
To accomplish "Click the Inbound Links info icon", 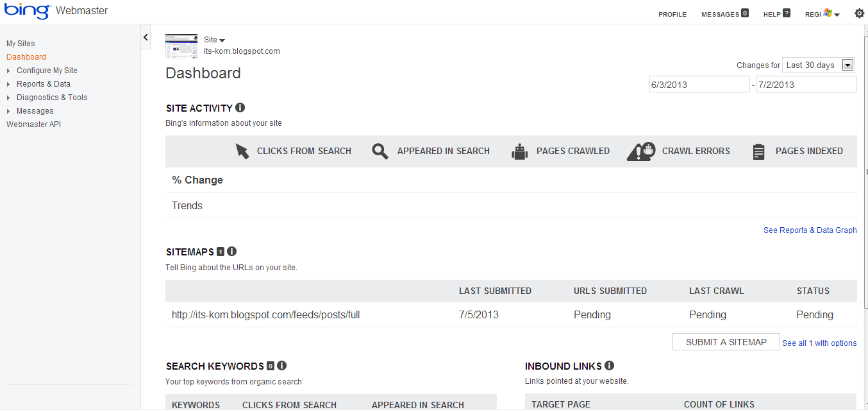I will 609,366.
